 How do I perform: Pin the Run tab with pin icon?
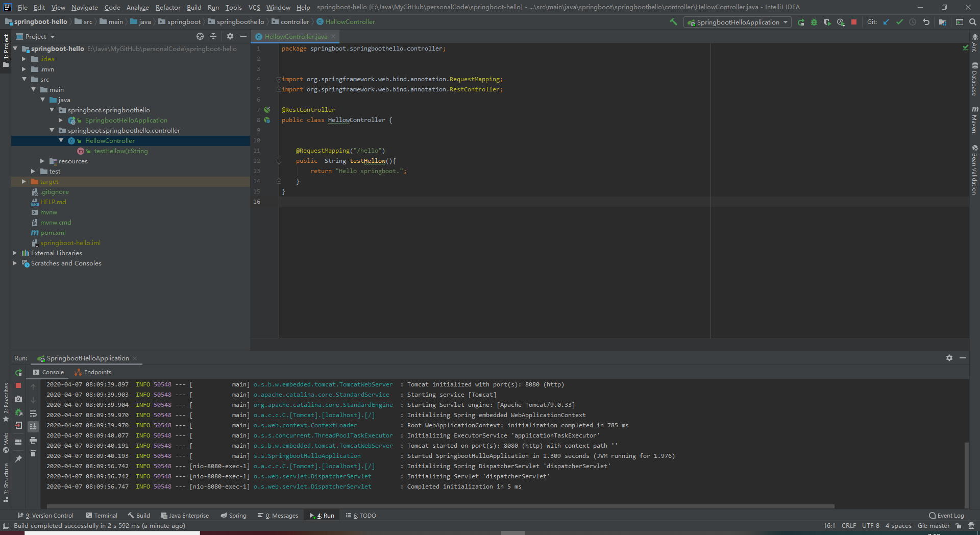(x=18, y=459)
